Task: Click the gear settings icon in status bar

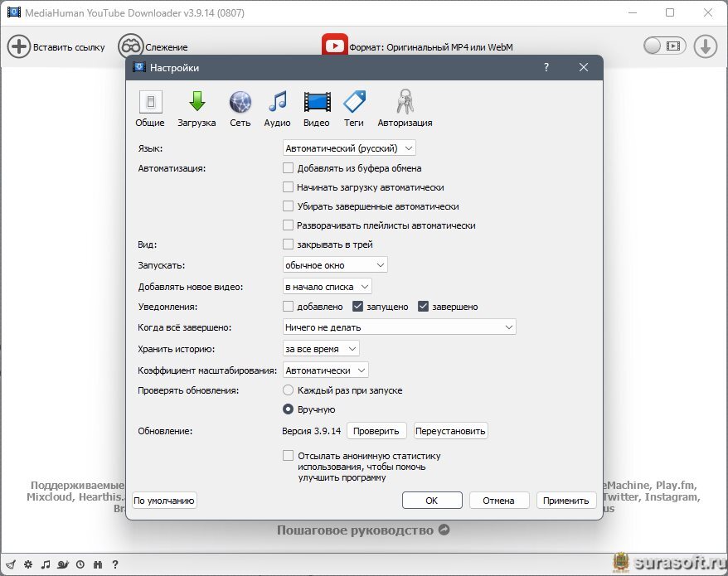Action: 28,564
